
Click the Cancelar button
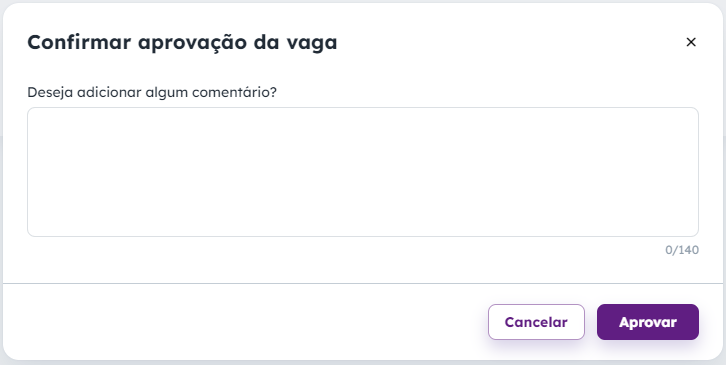click(536, 322)
